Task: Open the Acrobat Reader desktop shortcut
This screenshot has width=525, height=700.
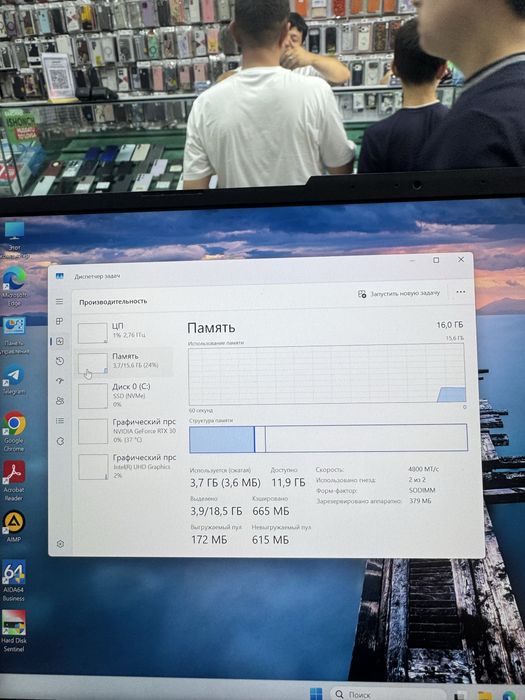Action: pyautogui.click(x=14, y=481)
